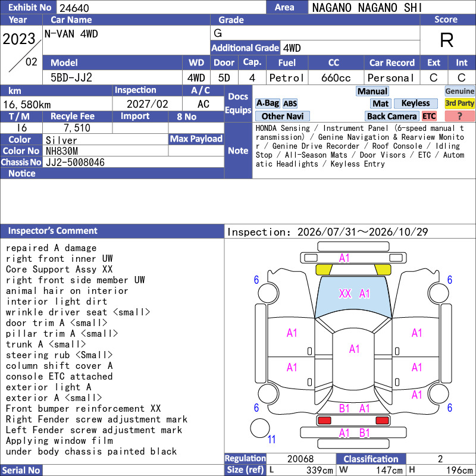
Task: Click the ABS equipment badge
Action: (x=290, y=104)
